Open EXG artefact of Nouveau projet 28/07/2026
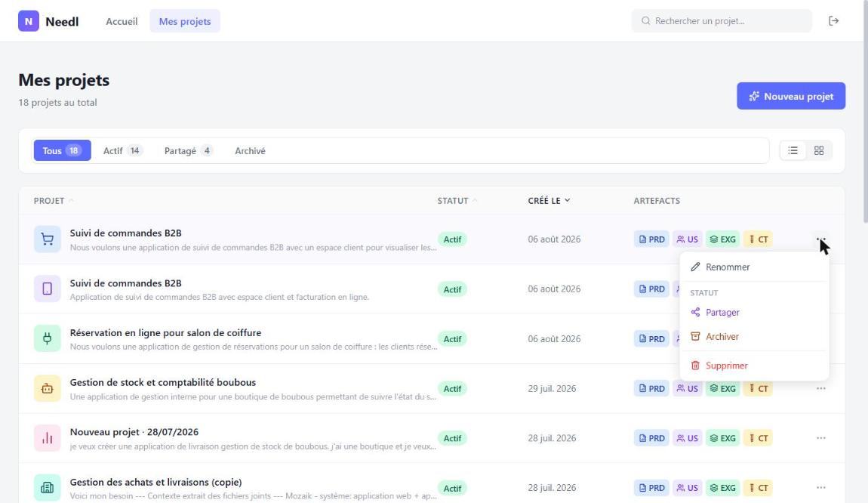868x503 pixels. click(x=722, y=438)
